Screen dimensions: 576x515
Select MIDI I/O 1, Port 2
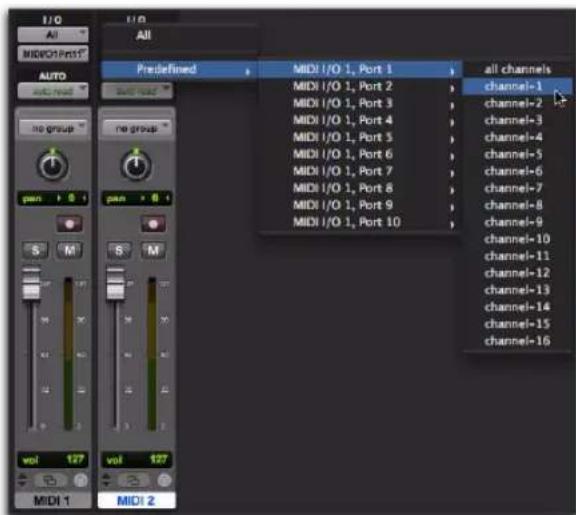pos(360,86)
